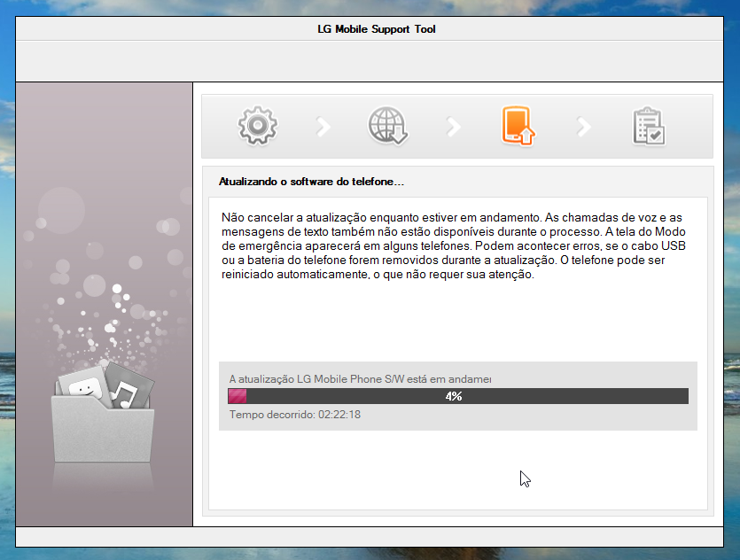Click the orange phone update step icon
The width and height of the screenshot is (740, 560).
point(518,126)
